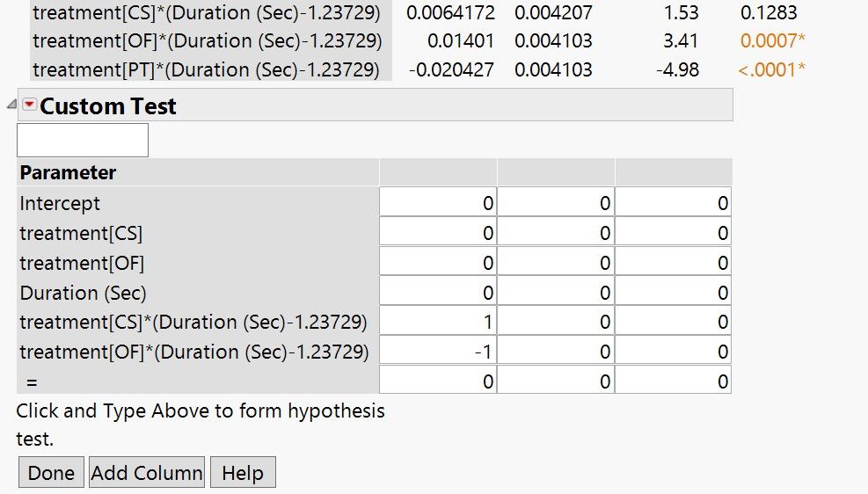This screenshot has width=868, height=494.
Task: Collapse the Custom Test outline section
Action: pyautogui.click(x=11, y=104)
